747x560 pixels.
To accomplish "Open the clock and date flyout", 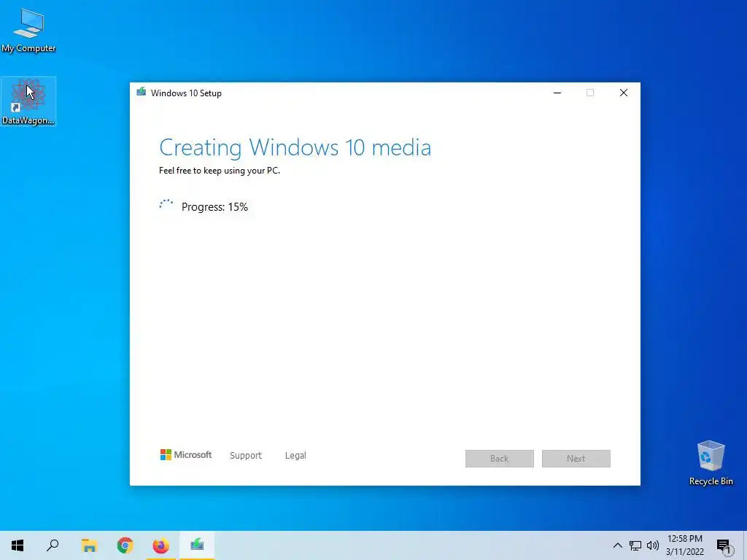I will point(684,545).
